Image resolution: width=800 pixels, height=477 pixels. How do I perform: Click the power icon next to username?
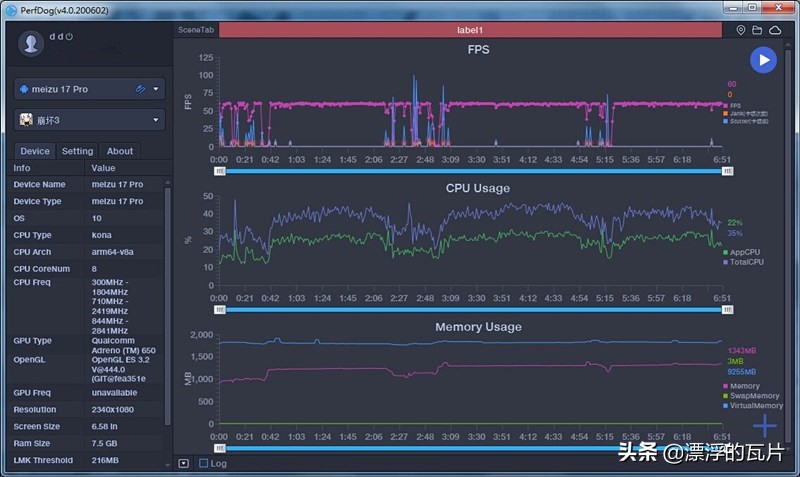(x=69, y=37)
